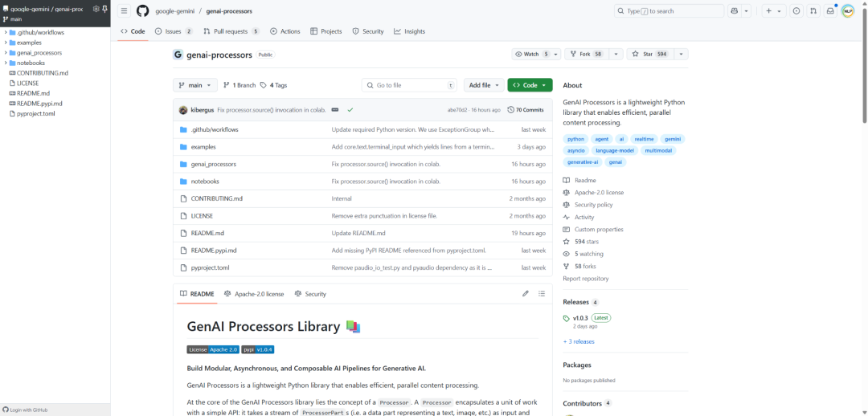Expand notebooks folder in sidebar tree
868x416 pixels.
tap(6, 63)
